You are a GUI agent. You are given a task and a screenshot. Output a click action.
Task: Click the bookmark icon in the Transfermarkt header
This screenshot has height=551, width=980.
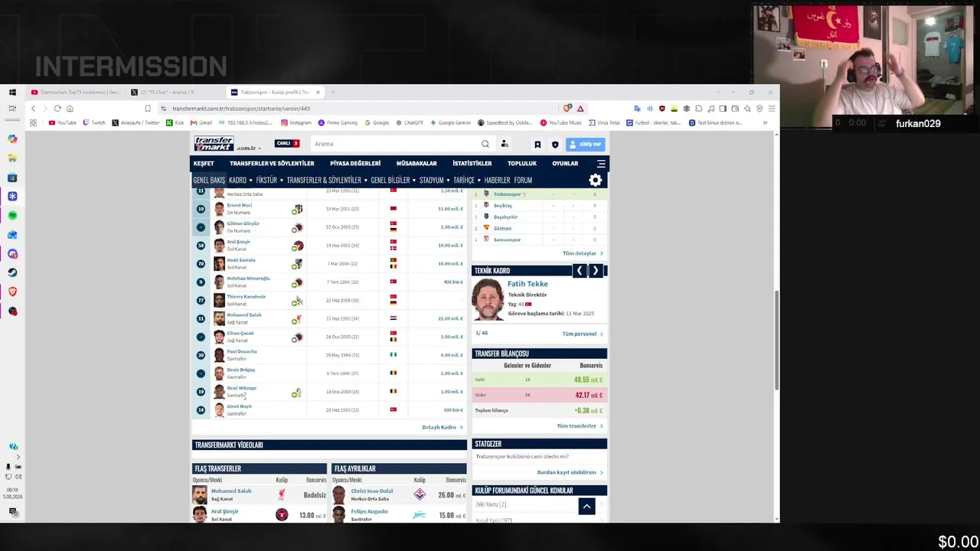(x=537, y=144)
